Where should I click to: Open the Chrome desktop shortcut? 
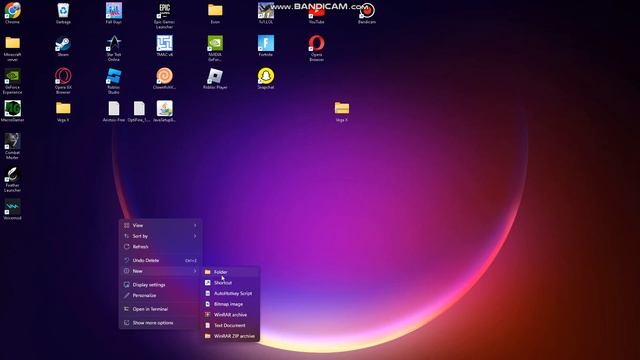13,13
